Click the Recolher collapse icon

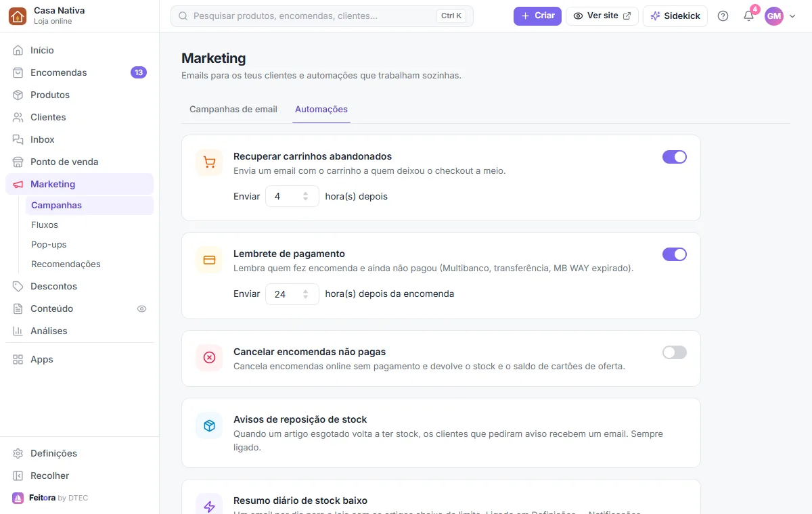tap(18, 475)
